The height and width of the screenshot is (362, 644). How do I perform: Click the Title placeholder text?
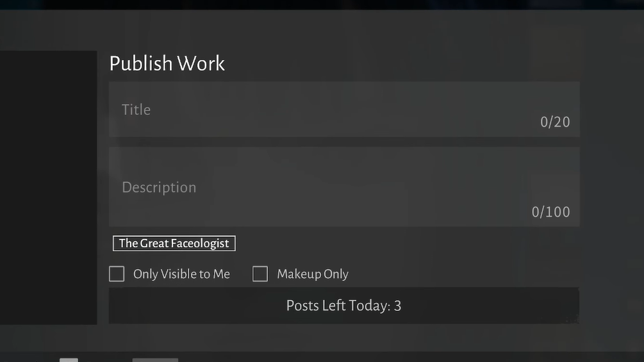[x=136, y=110]
